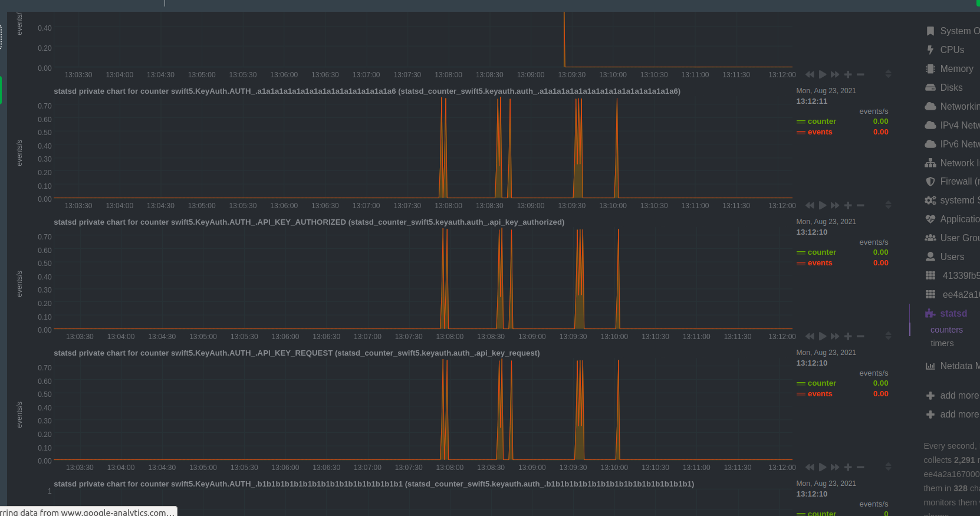Zoom in the API_KEY_AUTHORIZED chart with plus icon
This screenshot has width=980, height=516.
click(x=848, y=336)
